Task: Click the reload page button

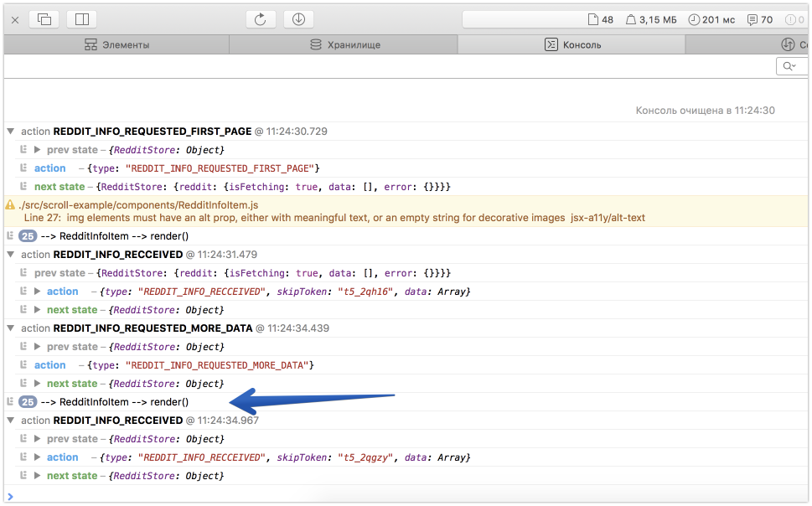Action: tap(261, 19)
